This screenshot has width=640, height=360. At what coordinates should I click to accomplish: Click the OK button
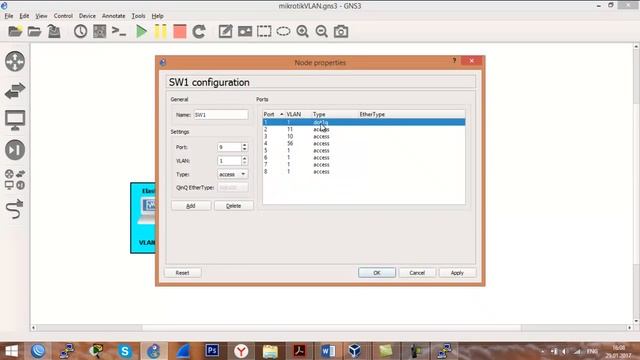coord(377,273)
